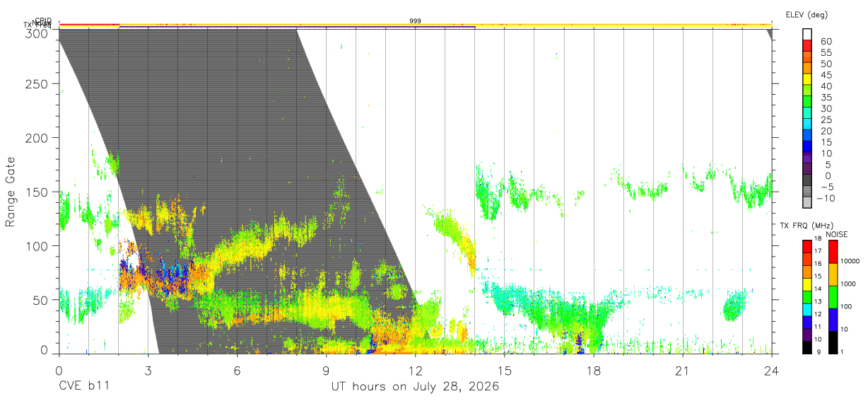Screen dimensions: 868x401
Task: Click the '1000' label on NOISE scale
Action: [x=849, y=284]
